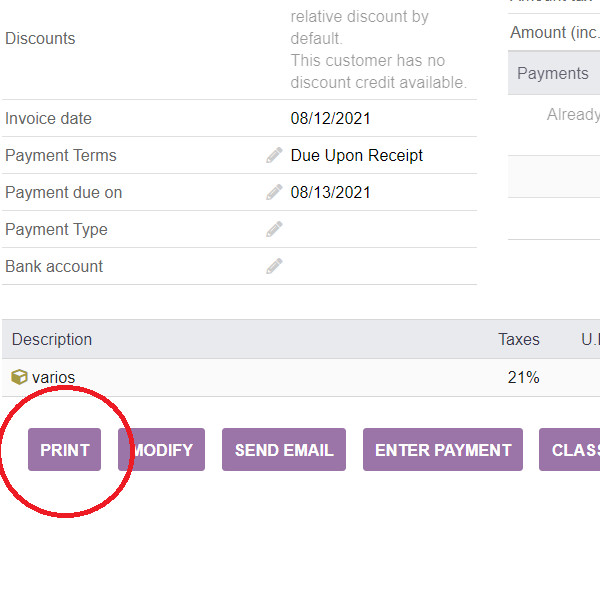The height and width of the screenshot is (595, 600).
Task: Click the Payment Type edit pencil
Action: [274, 229]
